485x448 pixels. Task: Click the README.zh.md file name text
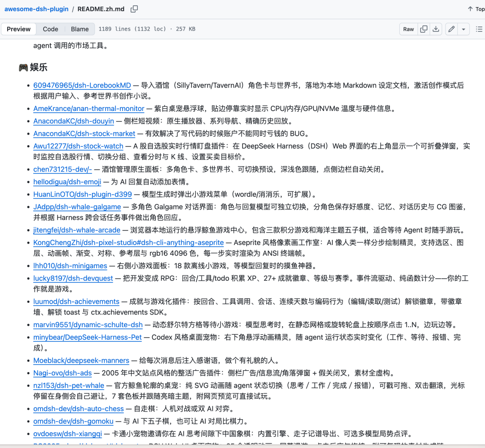click(101, 9)
